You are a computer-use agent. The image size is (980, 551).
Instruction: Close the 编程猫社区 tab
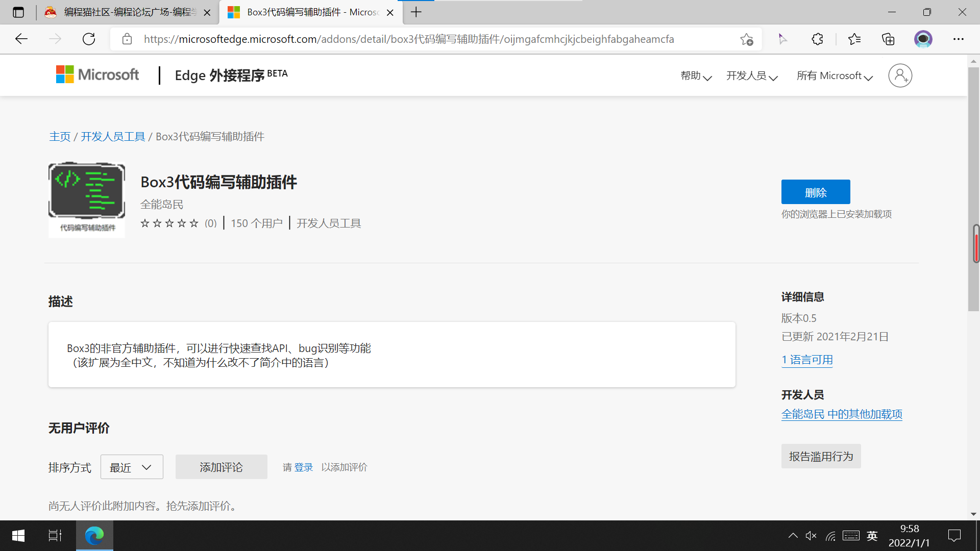click(207, 13)
